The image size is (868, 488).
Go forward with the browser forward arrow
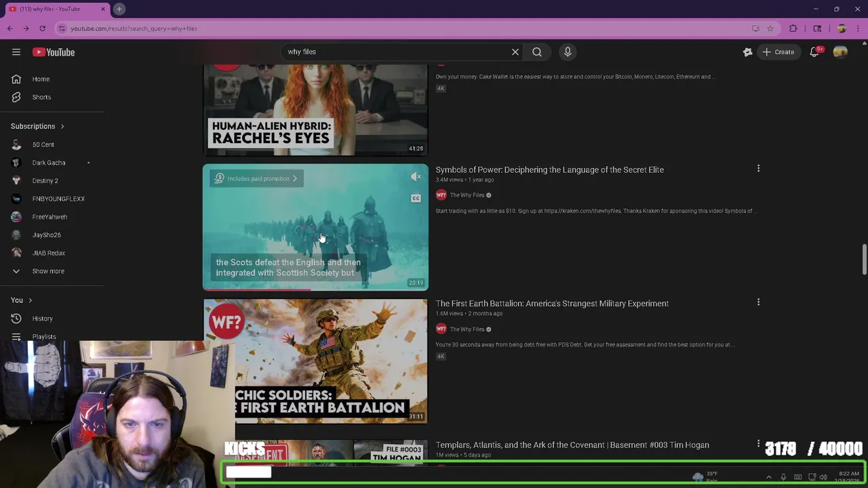(x=26, y=28)
